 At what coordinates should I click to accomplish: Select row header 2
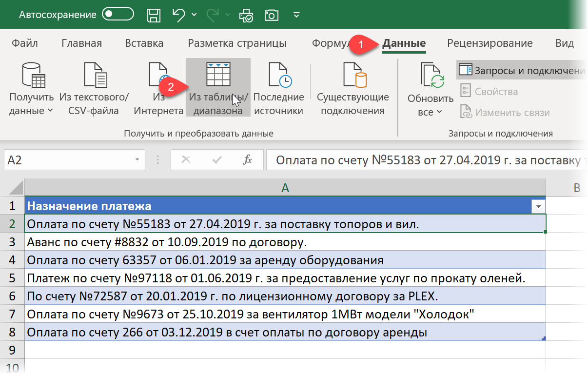coord(13,224)
